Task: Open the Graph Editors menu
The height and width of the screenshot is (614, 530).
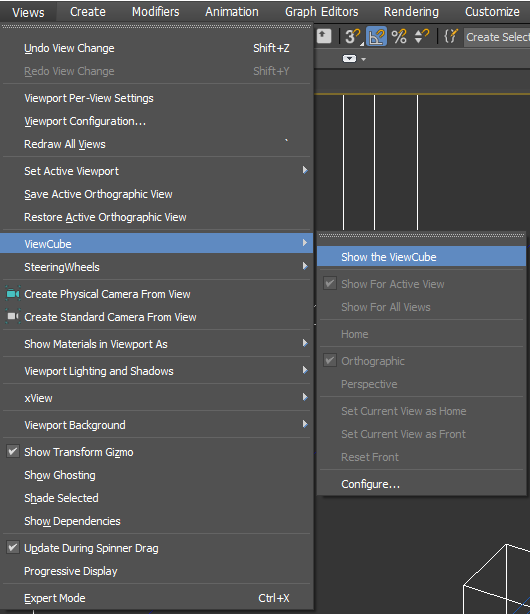Action: tap(322, 12)
